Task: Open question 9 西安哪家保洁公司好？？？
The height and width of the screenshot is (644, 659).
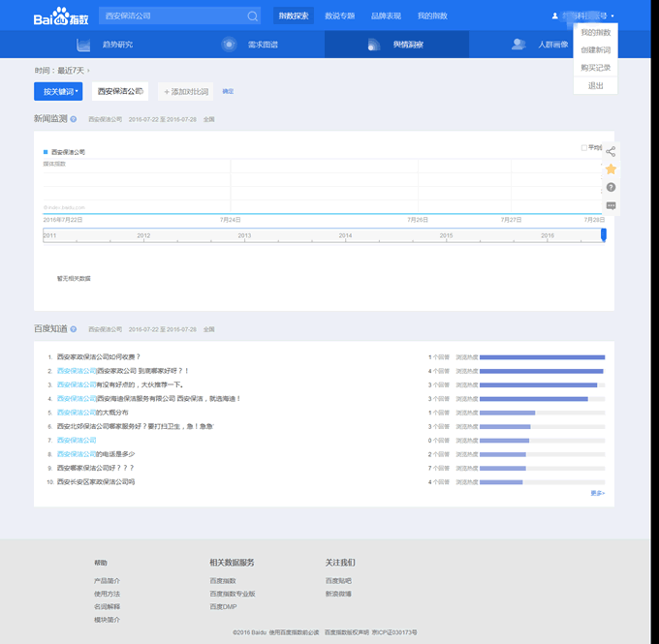Action: pyautogui.click(x=95, y=468)
